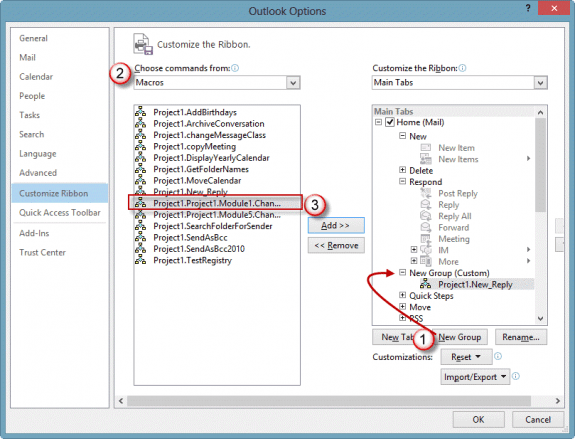This screenshot has width=575, height=439.
Task: Click the Reply command icon
Action: [426, 204]
